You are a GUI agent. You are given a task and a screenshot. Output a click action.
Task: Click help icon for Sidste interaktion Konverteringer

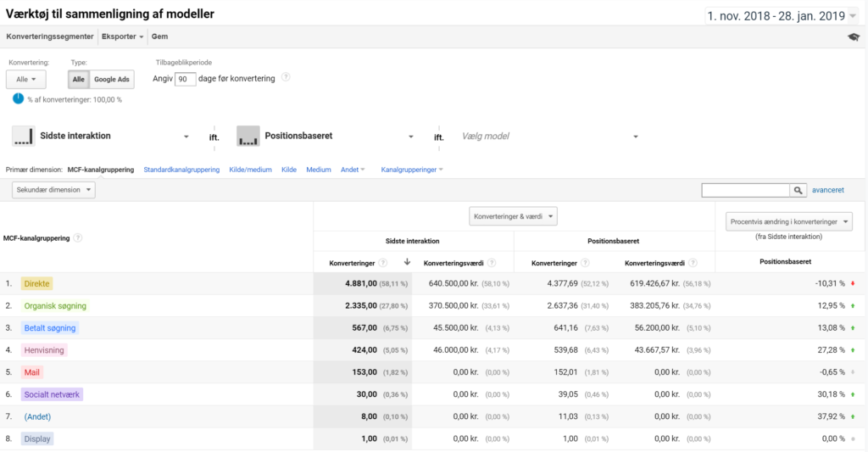pyautogui.click(x=382, y=263)
